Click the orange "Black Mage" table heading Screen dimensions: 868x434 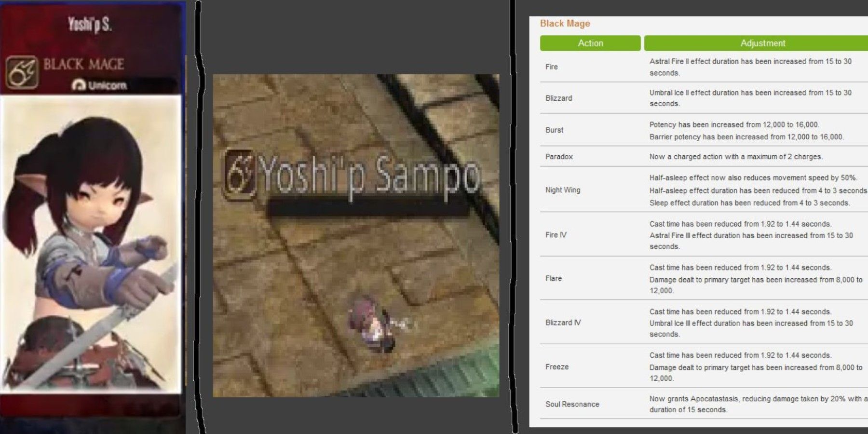point(565,24)
